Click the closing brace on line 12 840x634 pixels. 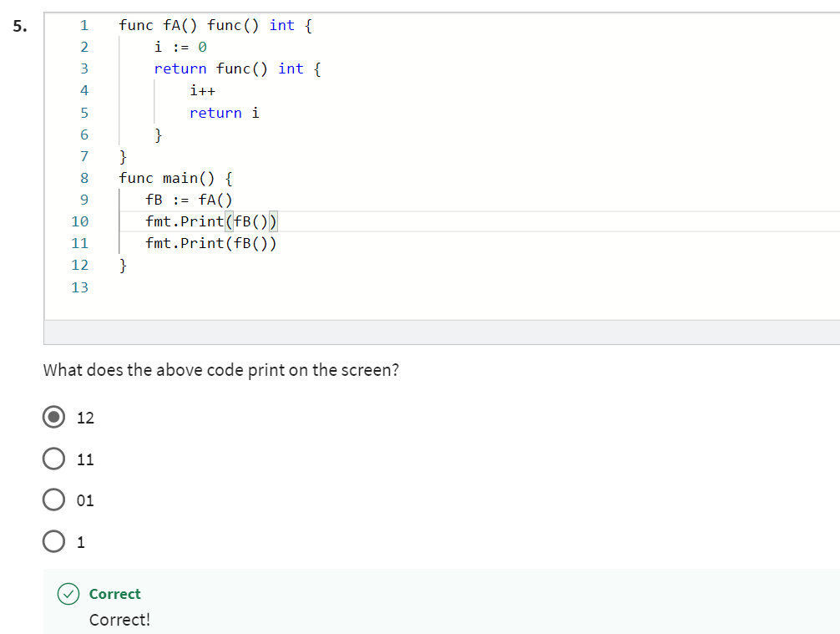point(123,266)
